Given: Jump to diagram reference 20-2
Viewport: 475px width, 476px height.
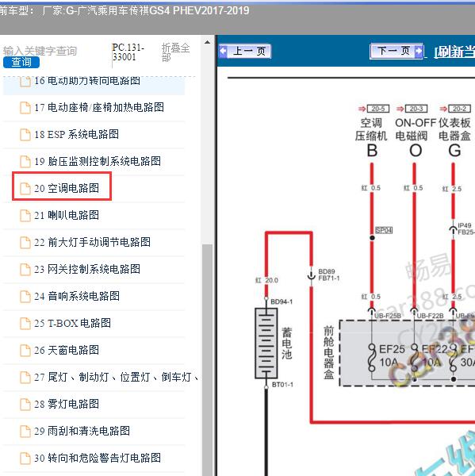Looking at the screenshot, I should 459,109.
